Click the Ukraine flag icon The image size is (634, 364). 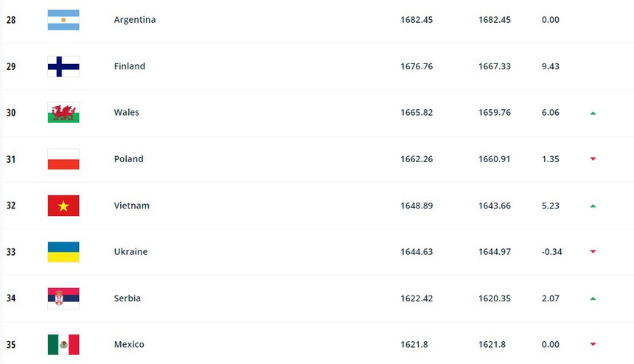pos(63,252)
